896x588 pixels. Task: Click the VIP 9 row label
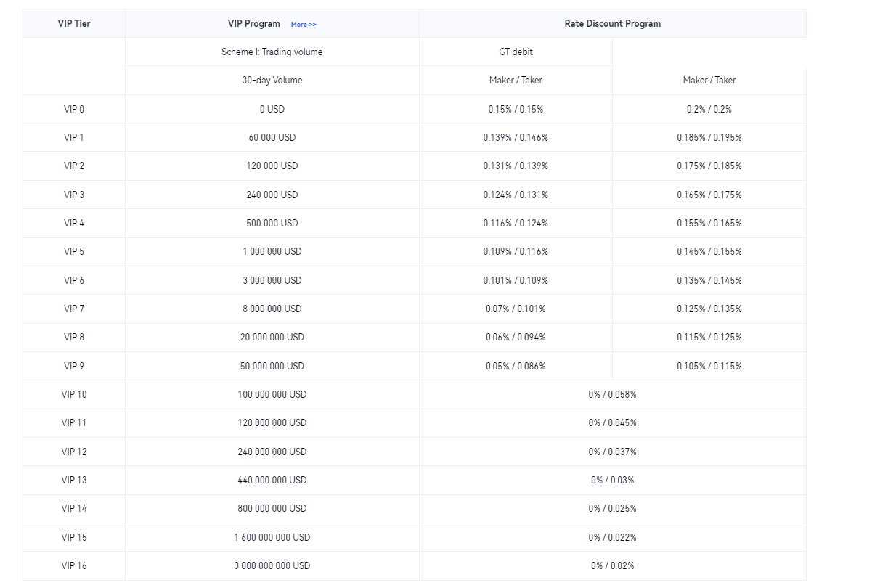tap(74, 366)
